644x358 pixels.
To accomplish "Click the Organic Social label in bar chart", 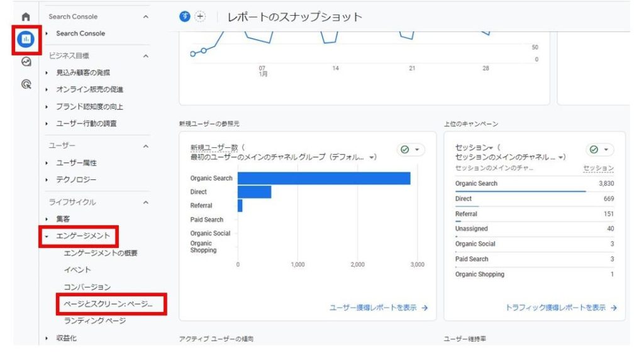I will [x=210, y=233].
